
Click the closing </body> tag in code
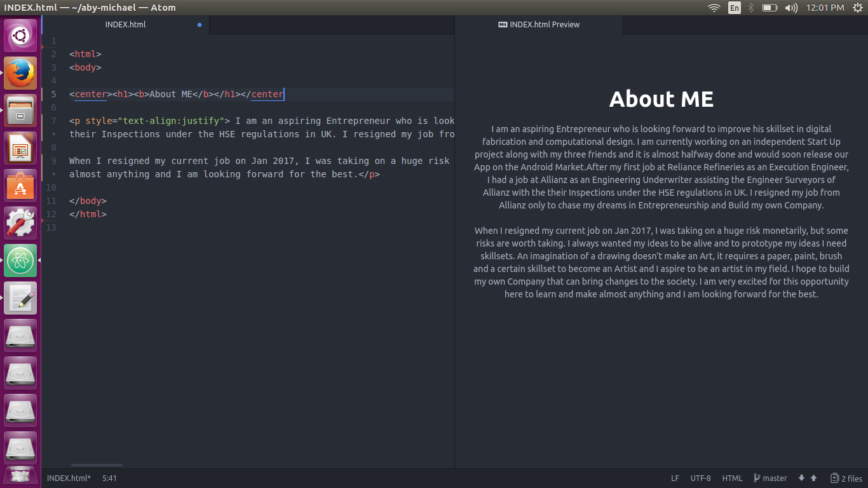88,201
